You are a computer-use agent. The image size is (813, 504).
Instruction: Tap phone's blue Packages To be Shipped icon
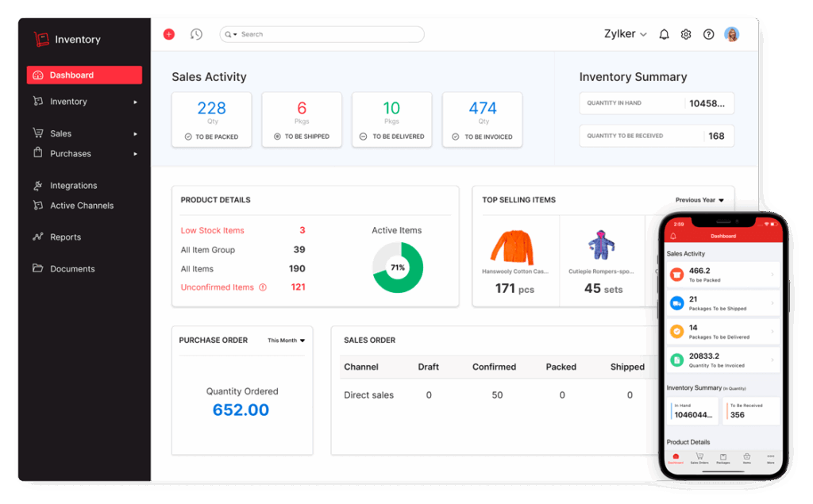click(676, 303)
